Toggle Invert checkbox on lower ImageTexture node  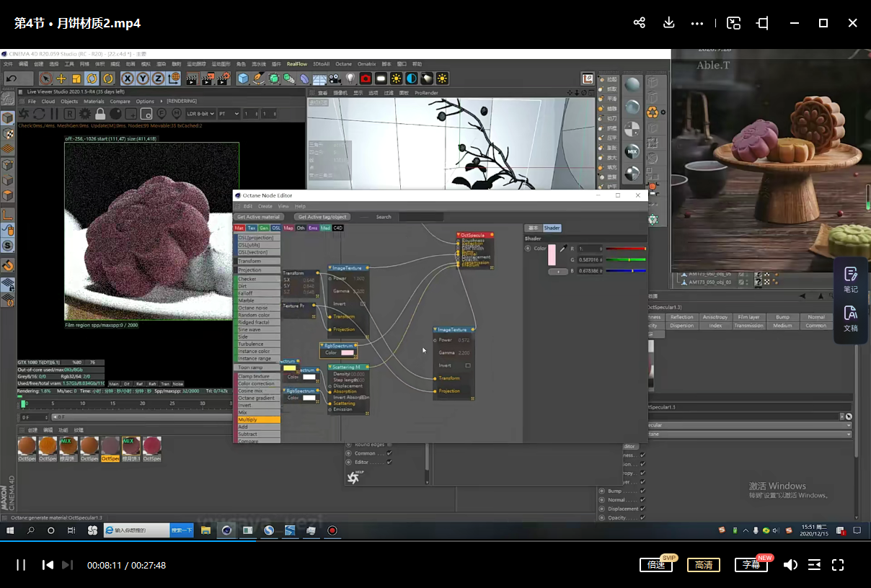[468, 365]
